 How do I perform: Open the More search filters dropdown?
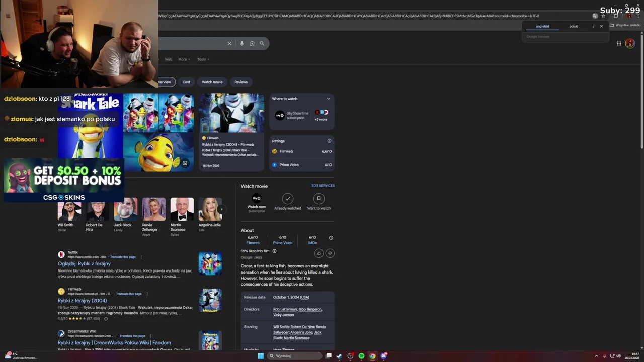point(184,59)
